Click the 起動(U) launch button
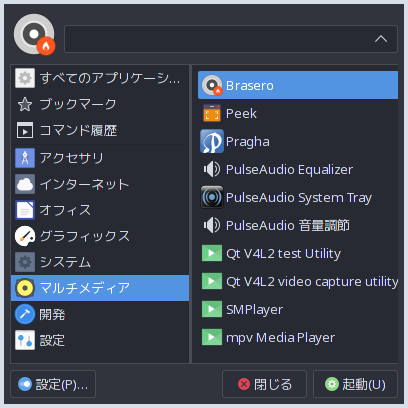 pos(355,384)
